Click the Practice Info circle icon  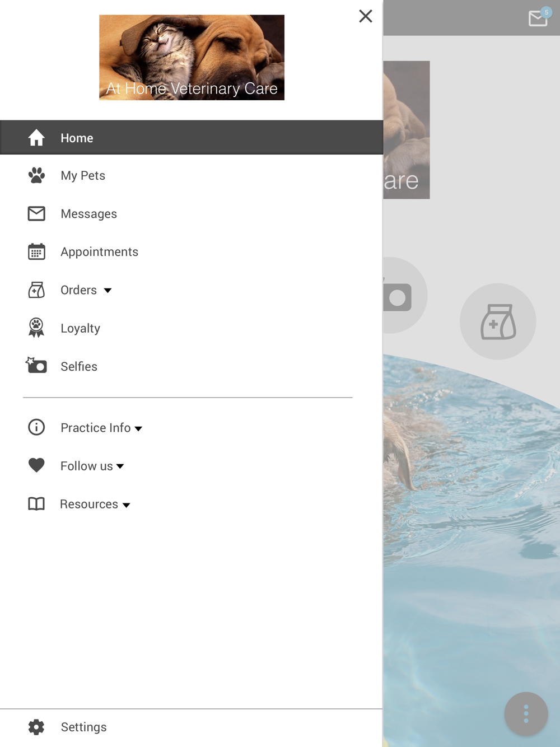pyautogui.click(x=36, y=427)
